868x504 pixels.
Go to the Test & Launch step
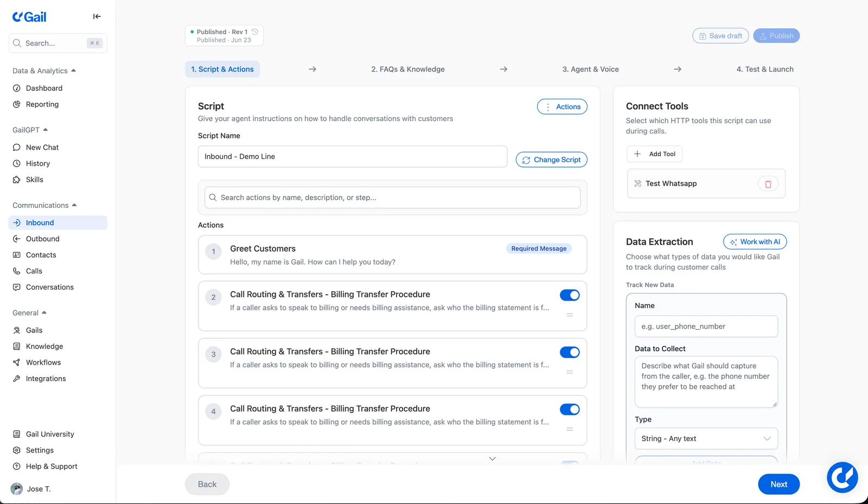tap(765, 69)
